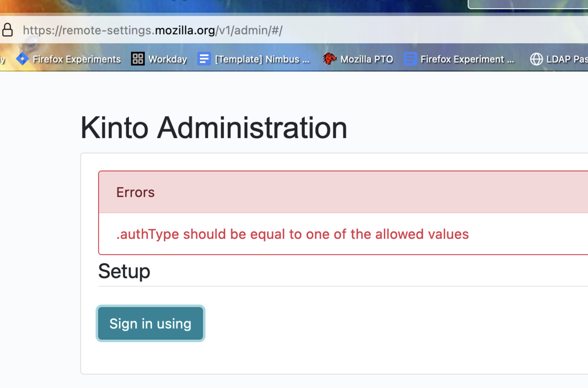Click the truncated bookmark at far left edge
Image resolution: width=588 pixels, height=388 pixels.
pyautogui.click(x=3, y=59)
